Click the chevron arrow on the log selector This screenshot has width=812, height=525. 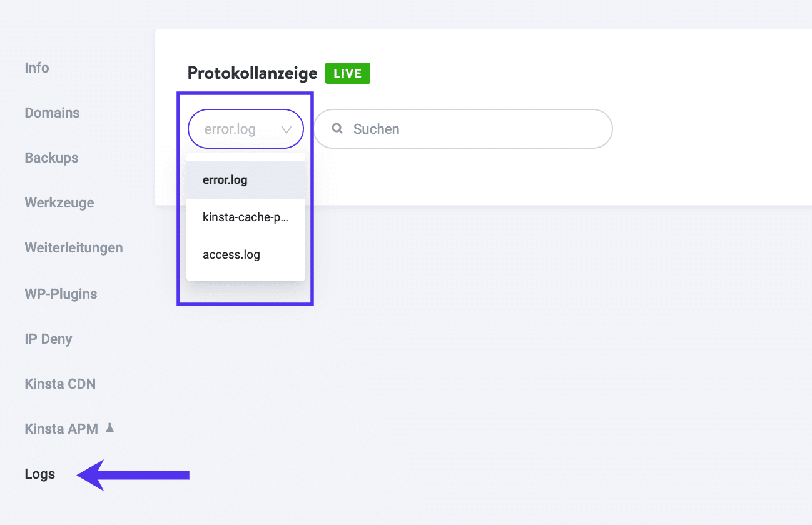[287, 129]
